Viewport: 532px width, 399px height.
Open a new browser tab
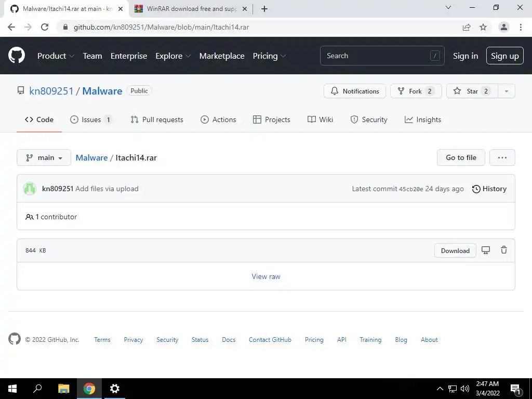264,9
